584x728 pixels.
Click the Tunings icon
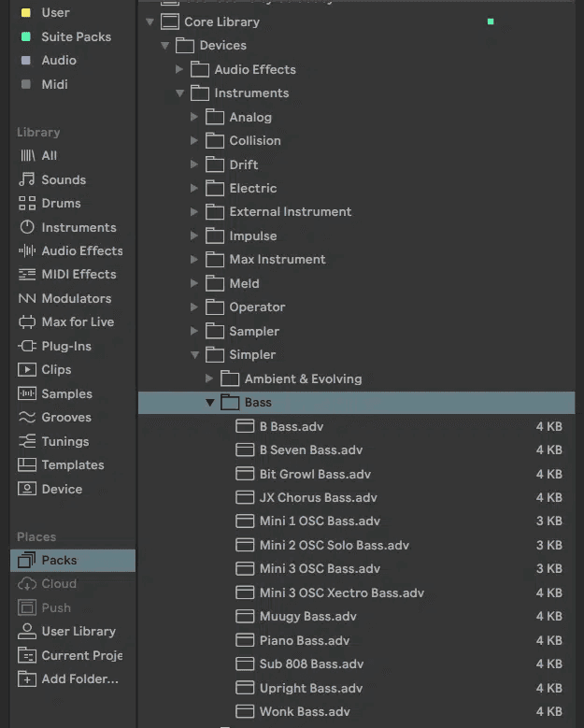pos(27,441)
